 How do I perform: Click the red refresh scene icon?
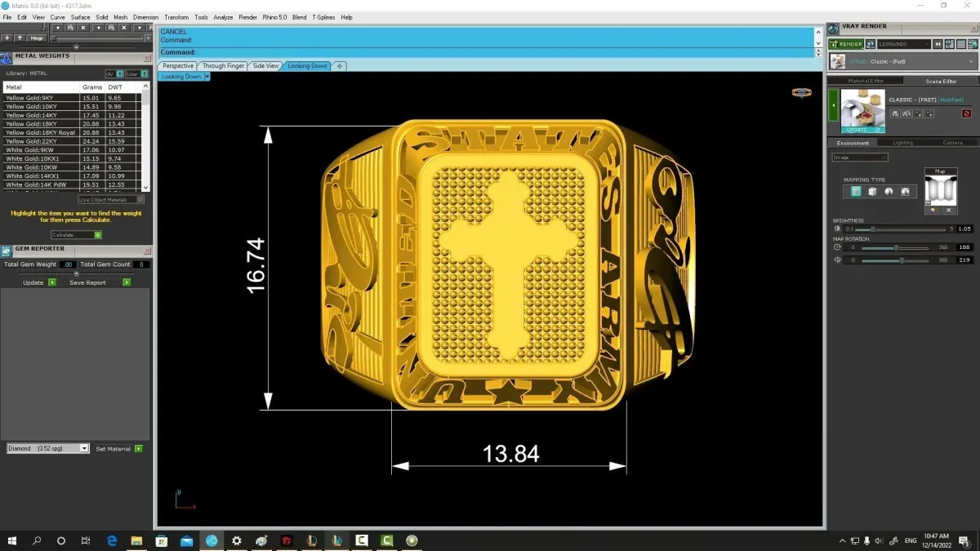(x=967, y=113)
